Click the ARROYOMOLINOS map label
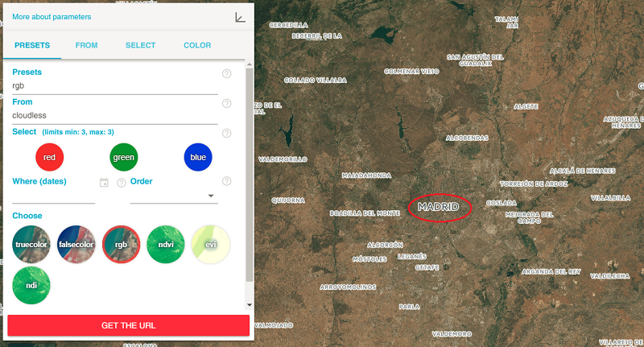This screenshot has height=347, width=644. [x=348, y=287]
